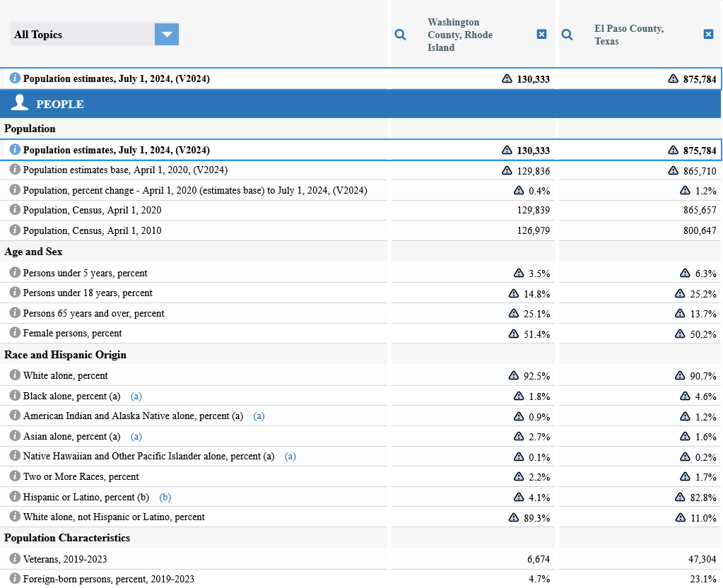Viewport: 723px width, 588px height.
Task: Click warning icon beside El Paso's 25.2% value
Action: pyautogui.click(x=680, y=293)
